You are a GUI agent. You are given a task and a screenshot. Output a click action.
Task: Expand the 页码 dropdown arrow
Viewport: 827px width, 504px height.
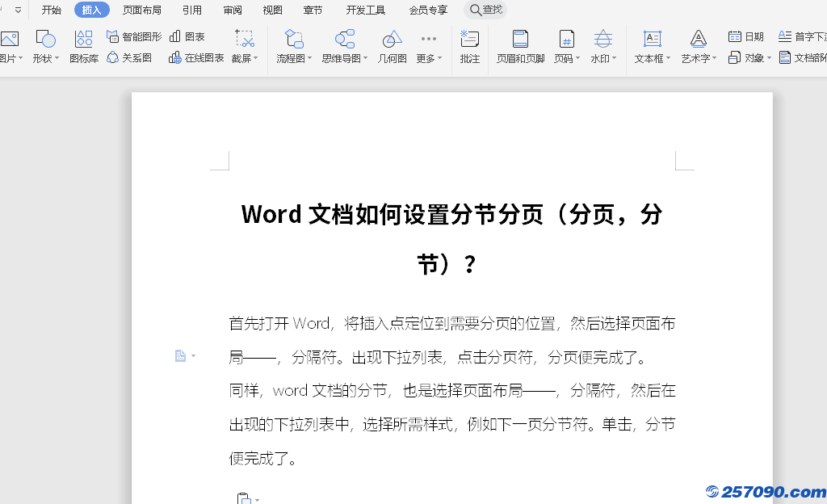577,58
